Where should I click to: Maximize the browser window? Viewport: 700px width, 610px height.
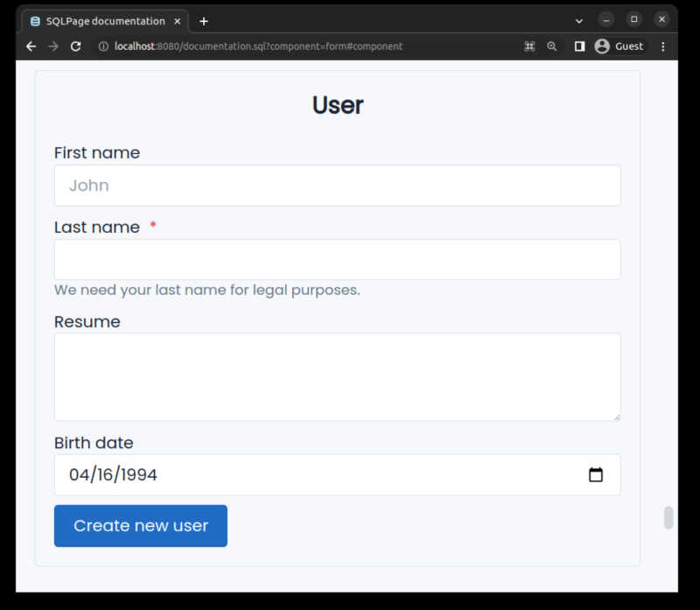click(633, 19)
